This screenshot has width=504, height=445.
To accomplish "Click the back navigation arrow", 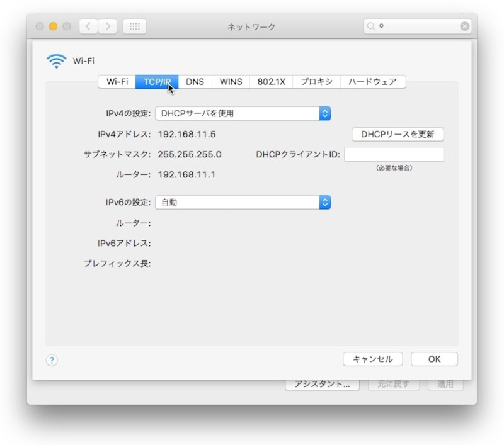I will (x=88, y=26).
